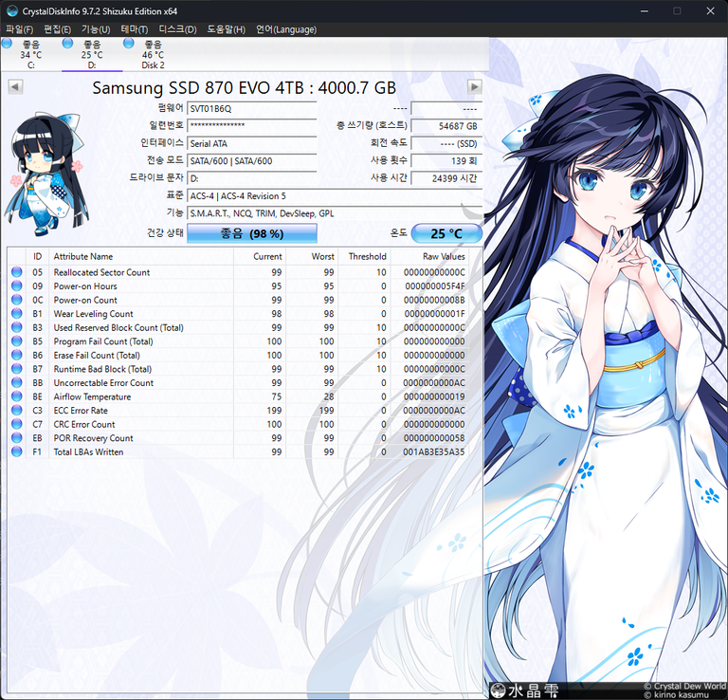Viewport: 728px width, 700px height.
Task: Click the Current column header
Action: tap(260, 256)
